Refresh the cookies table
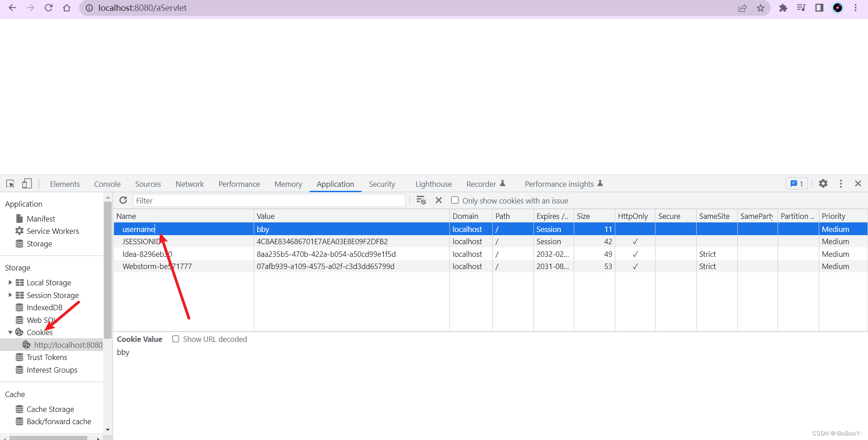Image resolution: width=868 pixels, height=440 pixels. (123, 200)
